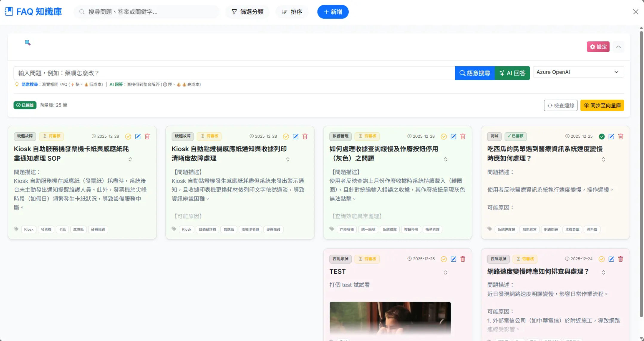
Task: Edit the Kiosk 發票機卡紙 FAQ with the pencil icon
Action: (138, 136)
